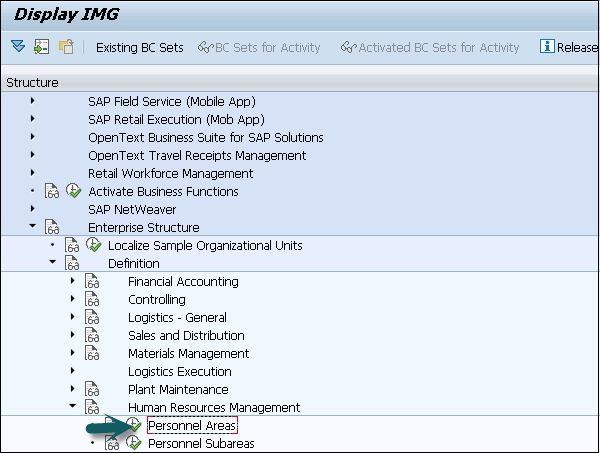Open documentation icon for Enterprise Structure
The height and width of the screenshot is (453, 600).
[x=52, y=227]
